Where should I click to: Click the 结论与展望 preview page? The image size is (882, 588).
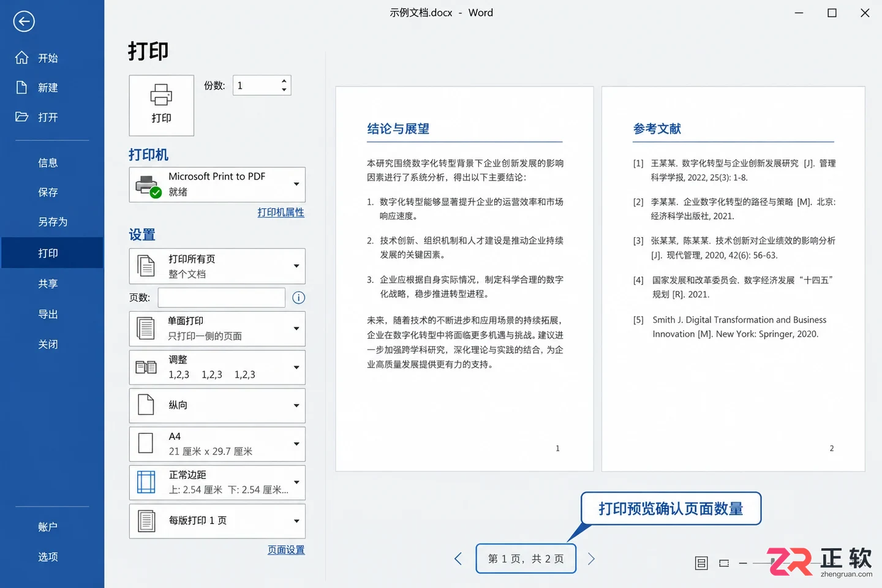[x=464, y=279]
